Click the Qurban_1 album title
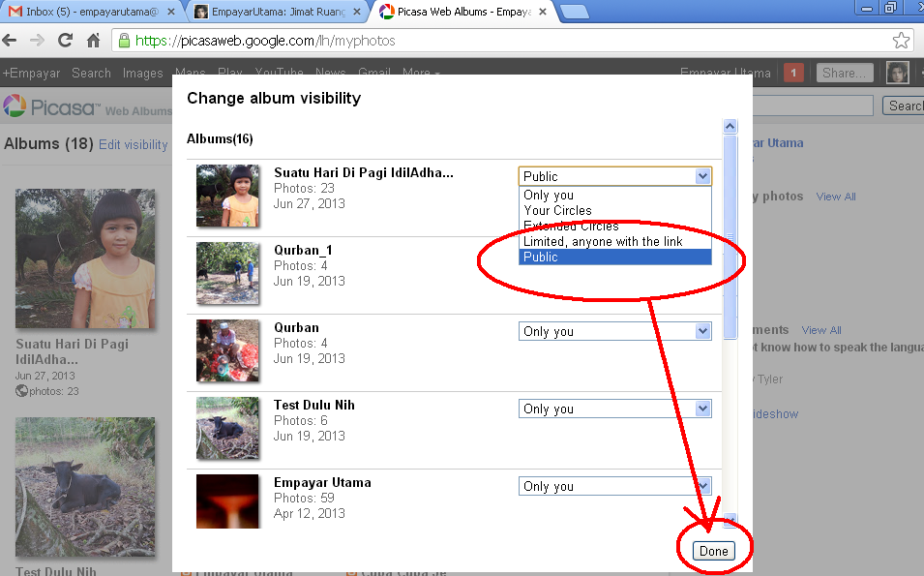The height and width of the screenshot is (576, 924). coord(303,250)
